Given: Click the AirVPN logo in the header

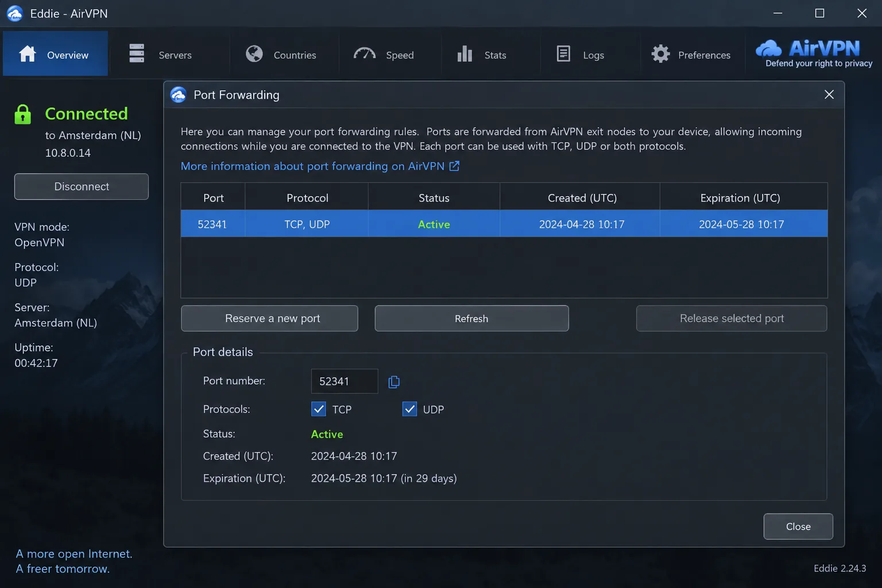Looking at the screenshot, I should click(x=814, y=54).
